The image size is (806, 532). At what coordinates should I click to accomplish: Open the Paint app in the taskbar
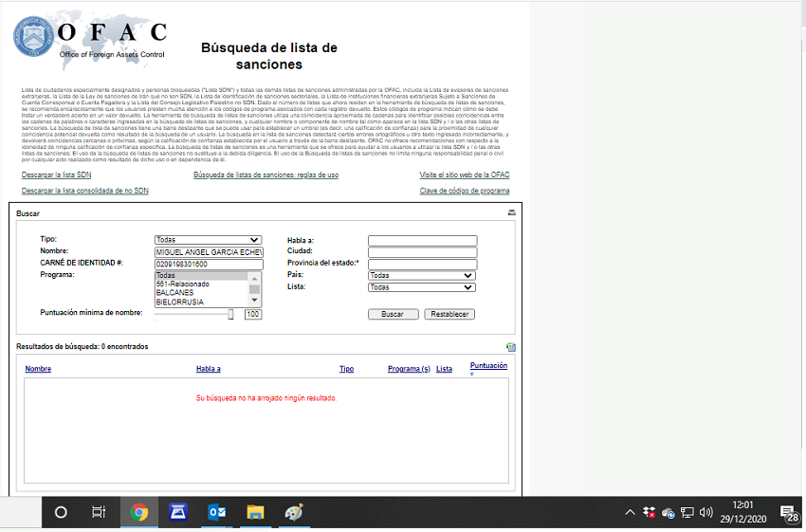pyautogui.click(x=294, y=512)
